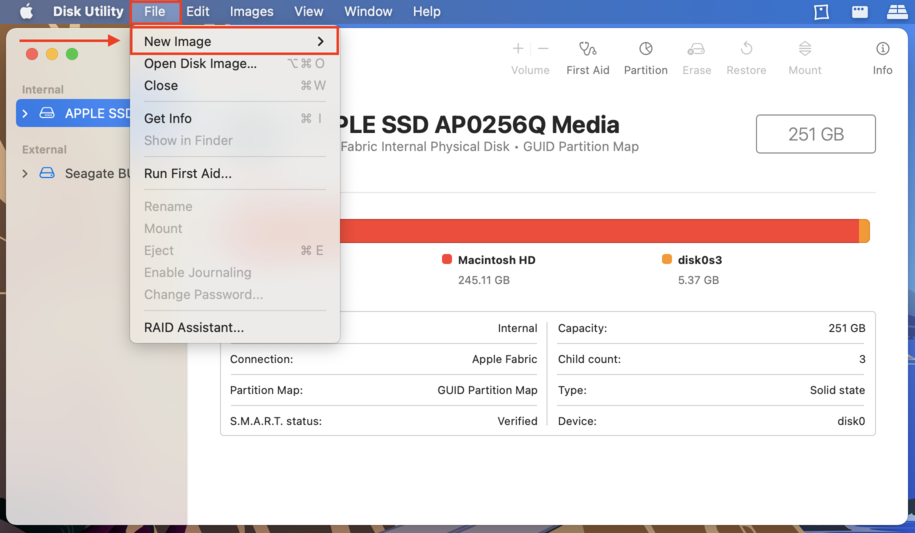Click the Type Solid state value
Image resolution: width=915 pixels, height=533 pixels.
837,390
